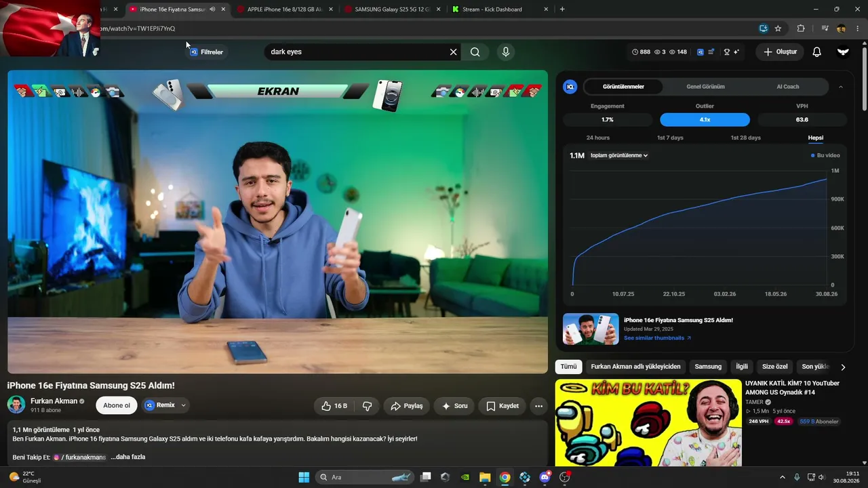Select the 'Hepsi' time range
868x488 pixels.
tap(816, 138)
